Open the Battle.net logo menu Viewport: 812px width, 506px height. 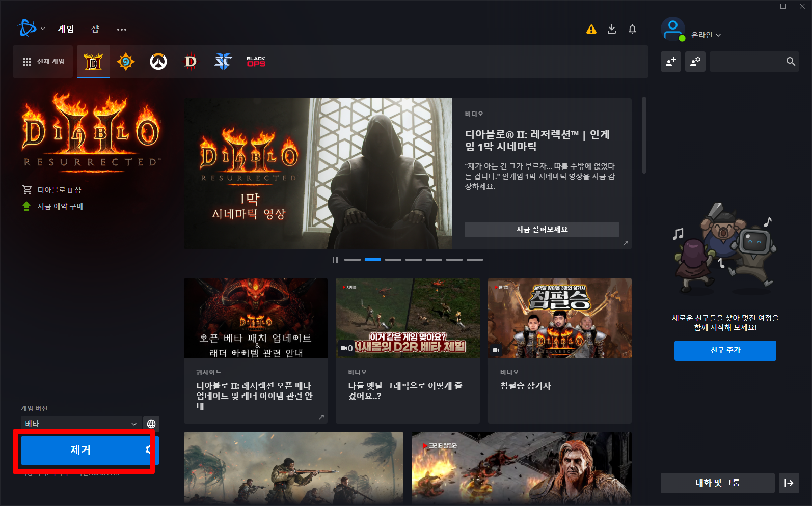click(x=26, y=29)
